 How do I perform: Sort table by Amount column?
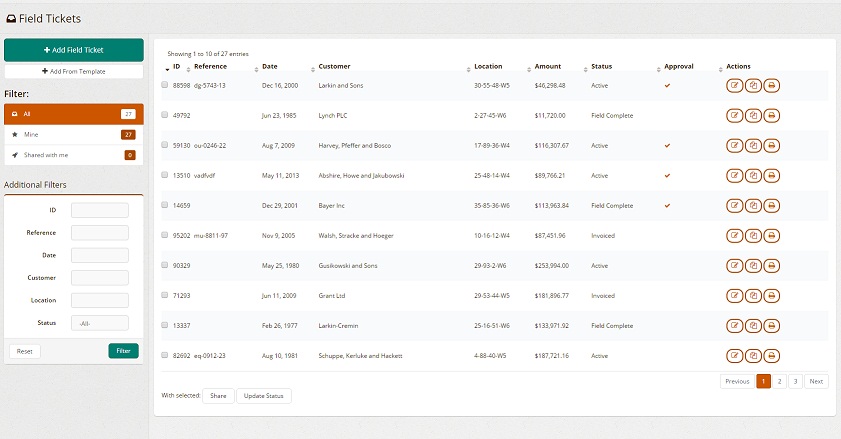tap(548, 67)
